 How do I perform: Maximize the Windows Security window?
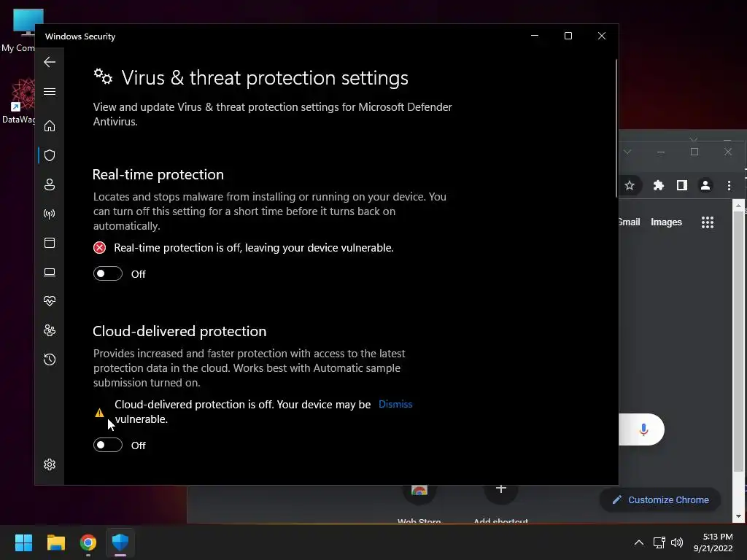coord(568,36)
